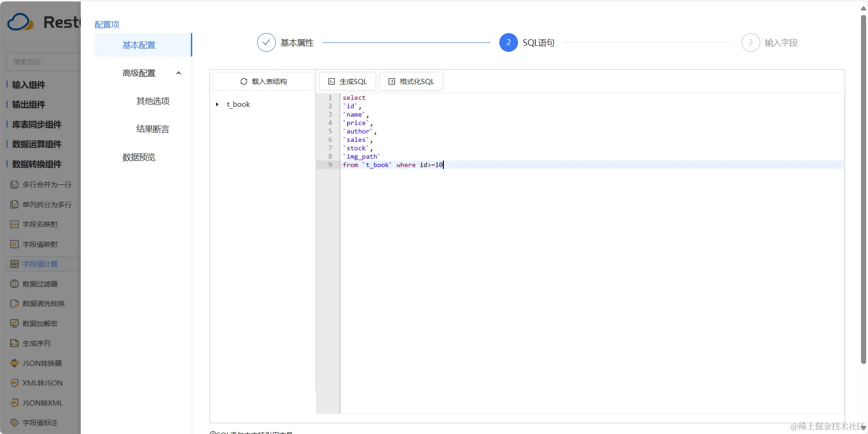Click the checkmark circle of 基本属性 step
Image resolution: width=868 pixels, height=434 pixels.
(x=266, y=42)
